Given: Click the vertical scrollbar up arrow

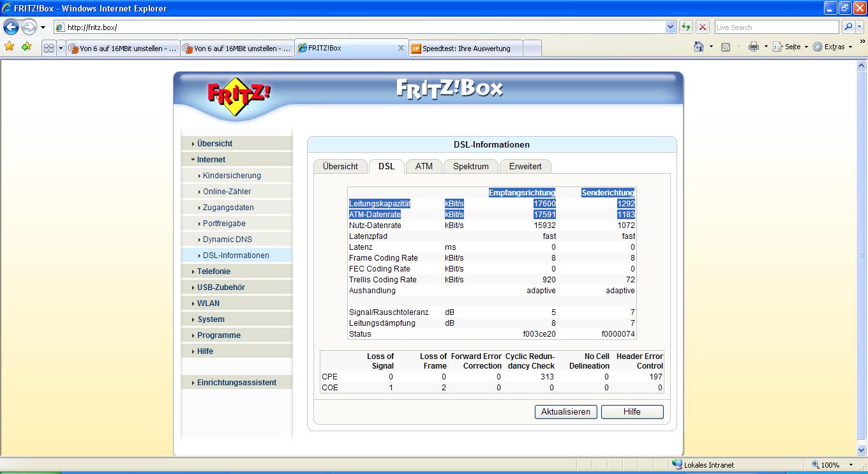Looking at the screenshot, I should 862,65.
